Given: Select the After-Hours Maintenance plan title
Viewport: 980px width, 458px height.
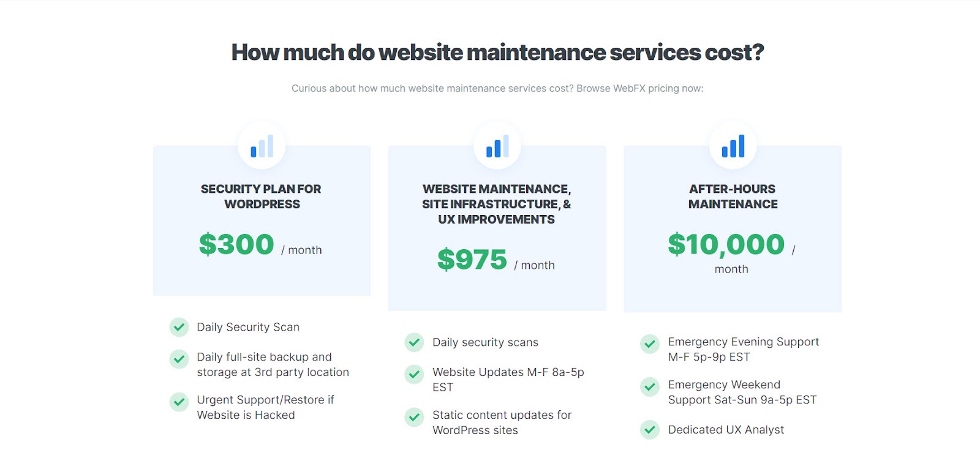Looking at the screenshot, I should pos(733,197).
